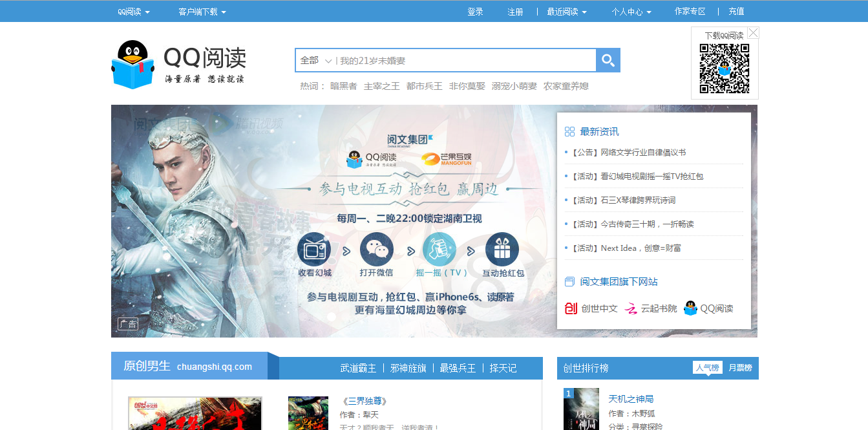Open 【活动】今古传奇三十期，一折畅读
Image resolution: width=868 pixels, height=430 pixels.
(632, 224)
